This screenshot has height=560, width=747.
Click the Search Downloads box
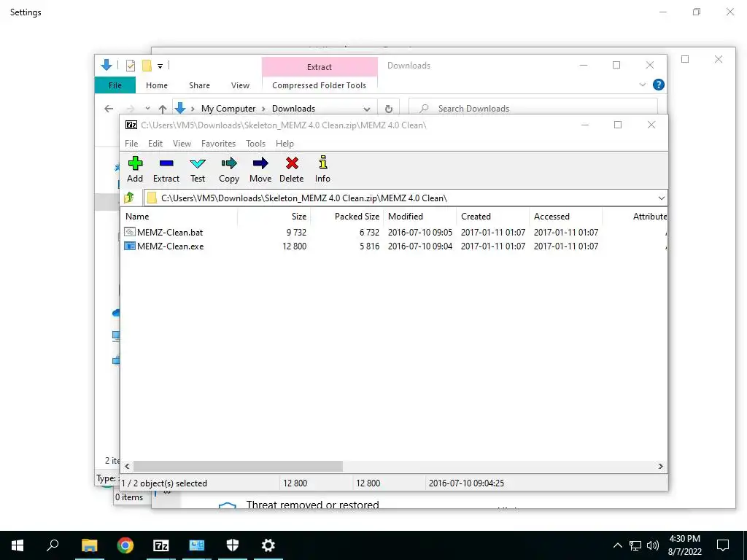pyautogui.click(x=533, y=108)
